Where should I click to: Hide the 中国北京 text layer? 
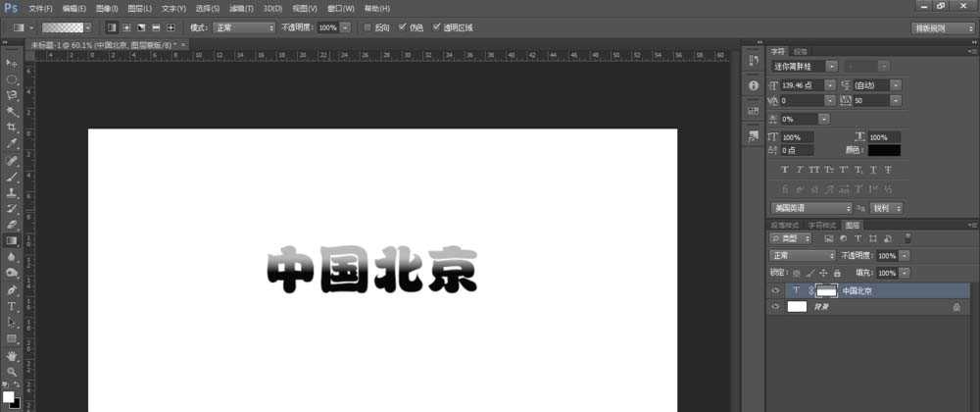click(x=776, y=290)
